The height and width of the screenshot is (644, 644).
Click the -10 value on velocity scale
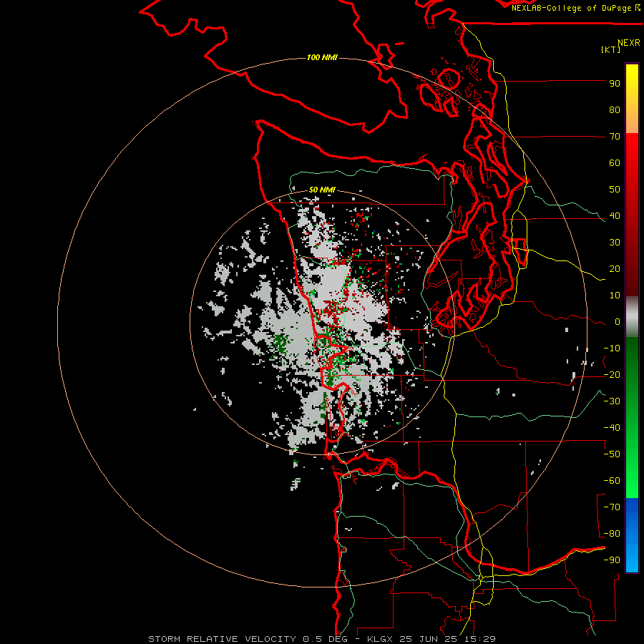click(612, 348)
